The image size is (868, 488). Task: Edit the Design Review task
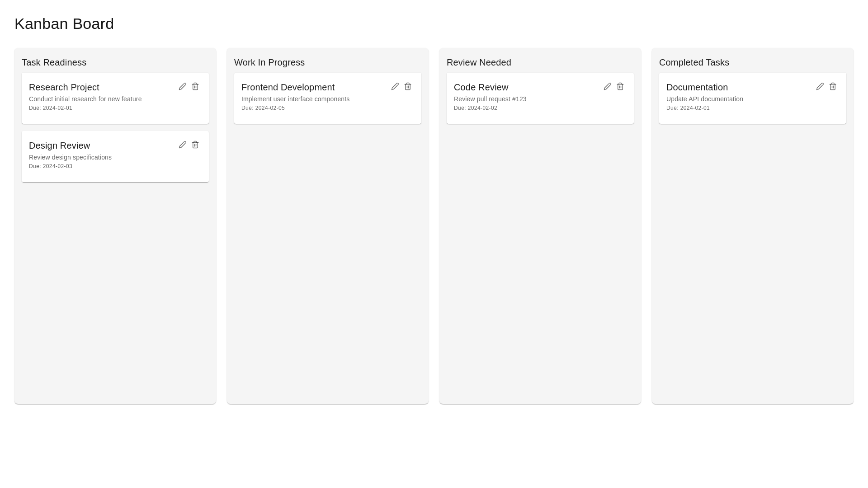[183, 145]
